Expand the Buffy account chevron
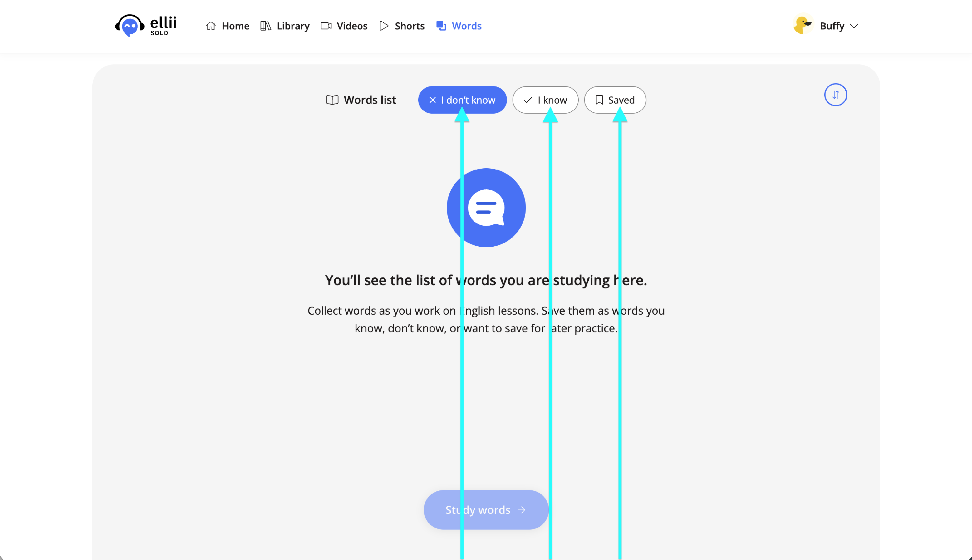972x560 pixels. (854, 26)
